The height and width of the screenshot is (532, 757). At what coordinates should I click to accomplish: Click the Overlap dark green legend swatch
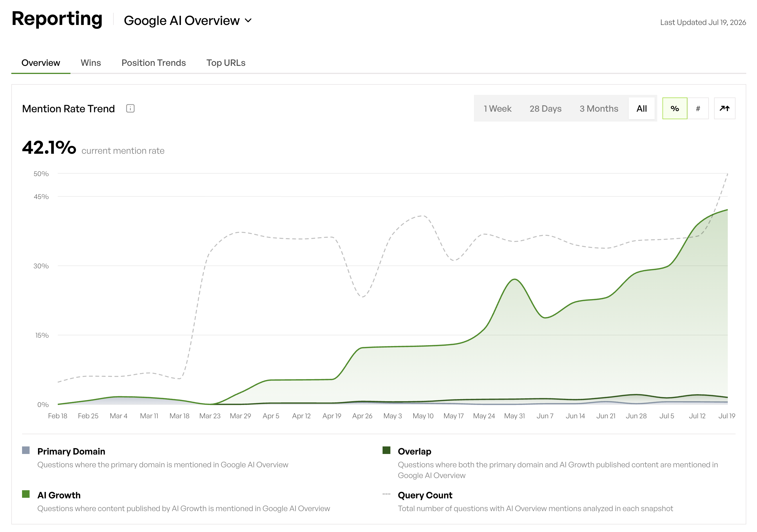point(386,450)
